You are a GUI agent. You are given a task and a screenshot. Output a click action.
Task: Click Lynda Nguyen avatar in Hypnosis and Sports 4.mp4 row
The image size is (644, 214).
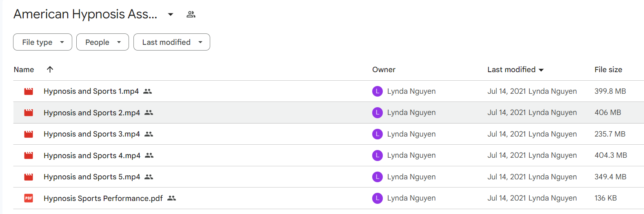[x=378, y=155]
